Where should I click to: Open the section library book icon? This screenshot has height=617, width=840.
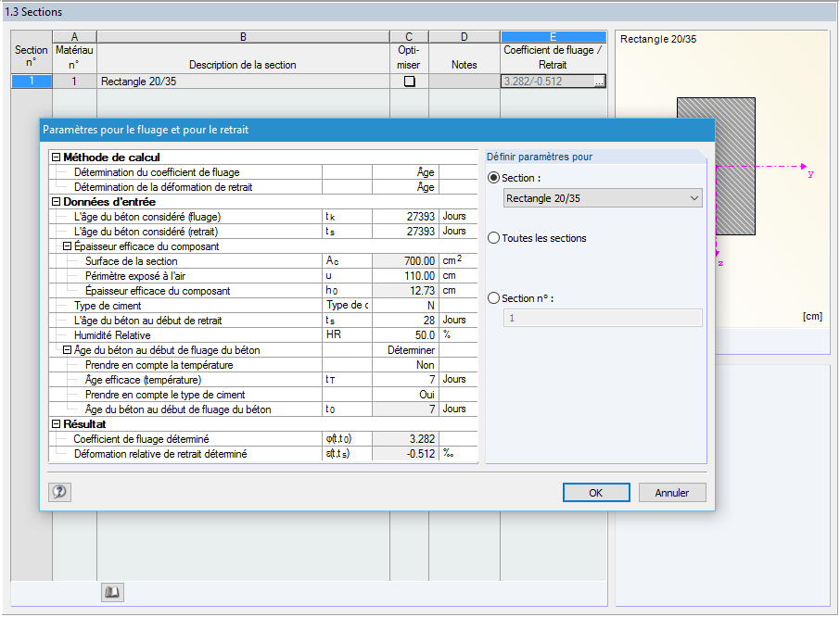[x=112, y=592]
